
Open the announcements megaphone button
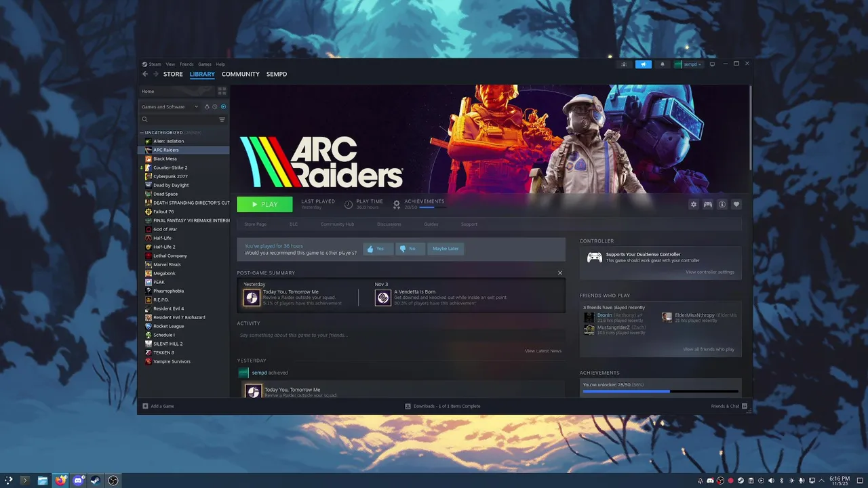click(644, 64)
